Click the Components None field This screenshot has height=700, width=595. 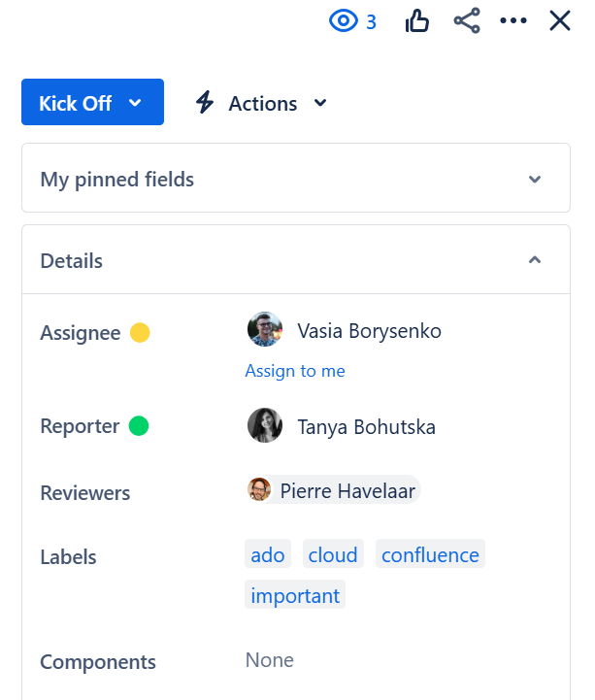click(x=270, y=660)
